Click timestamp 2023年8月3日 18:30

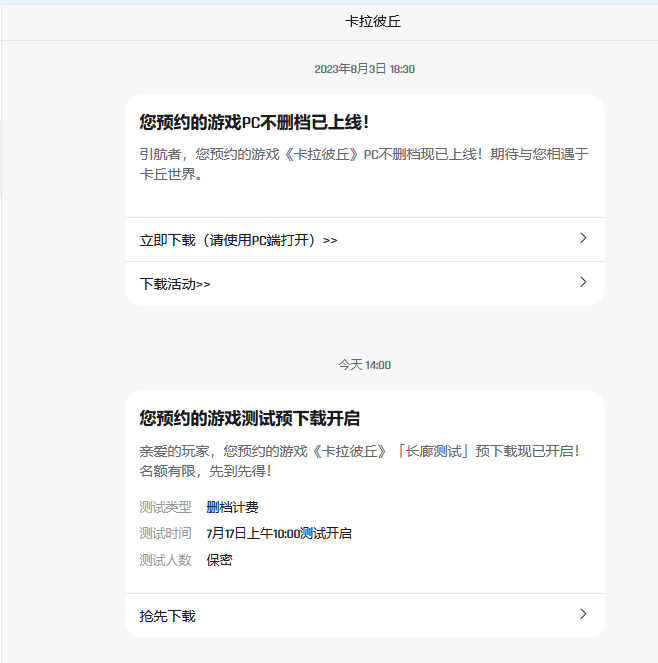tap(365, 69)
